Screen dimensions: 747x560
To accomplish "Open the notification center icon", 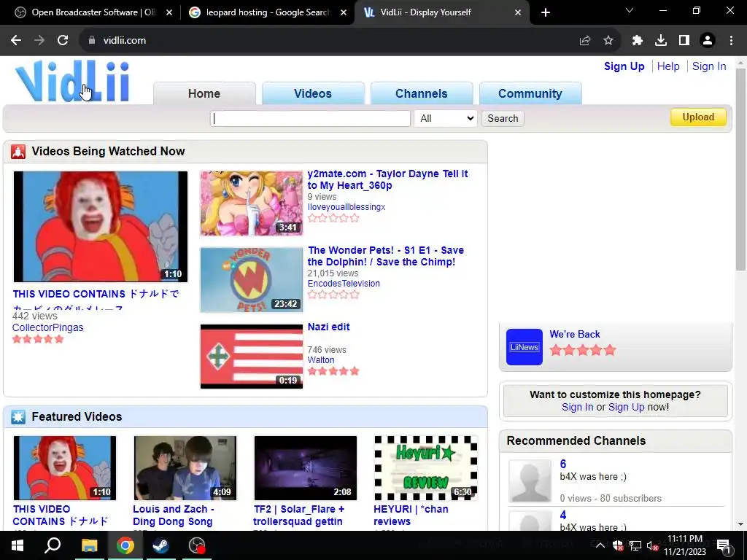I will [x=724, y=545].
